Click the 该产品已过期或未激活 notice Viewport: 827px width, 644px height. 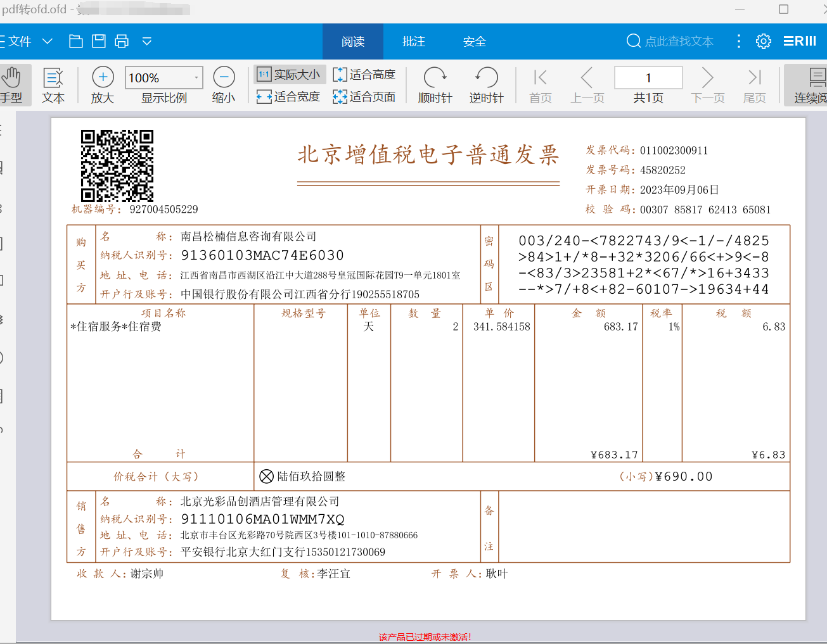pos(425,637)
